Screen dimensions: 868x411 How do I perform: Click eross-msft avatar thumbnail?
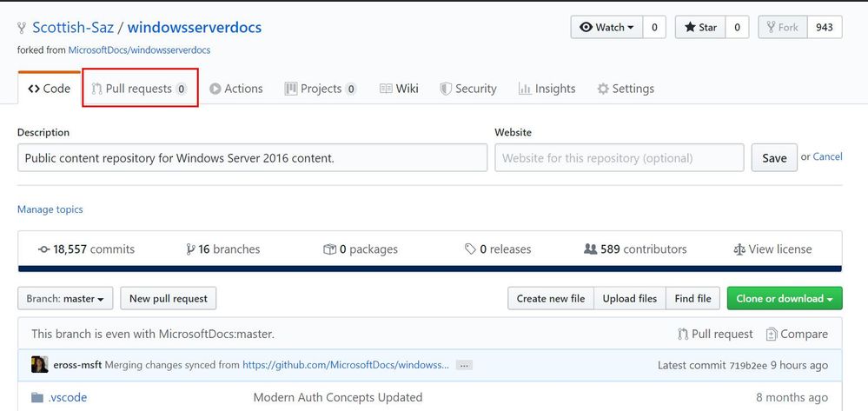40,364
